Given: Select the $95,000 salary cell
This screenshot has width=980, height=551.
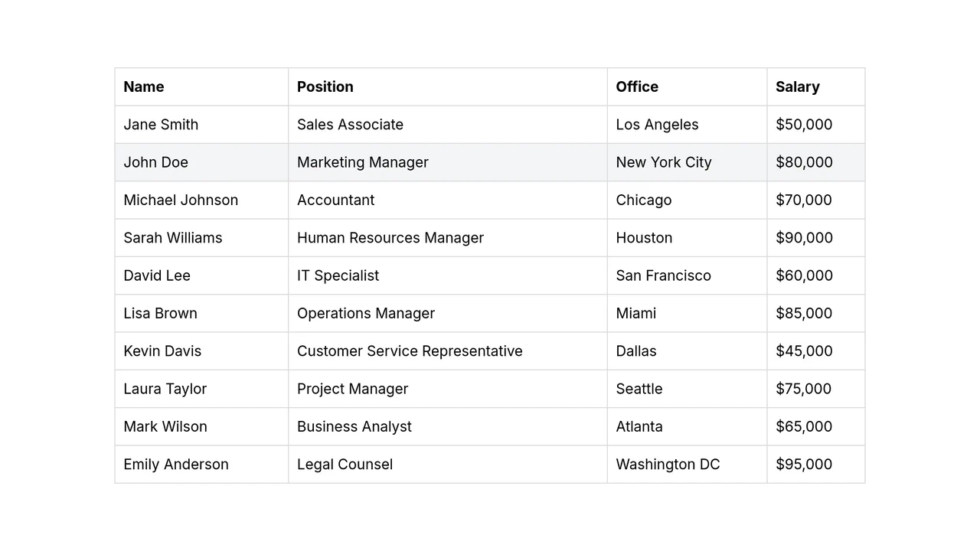Looking at the screenshot, I should pos(816,465).
